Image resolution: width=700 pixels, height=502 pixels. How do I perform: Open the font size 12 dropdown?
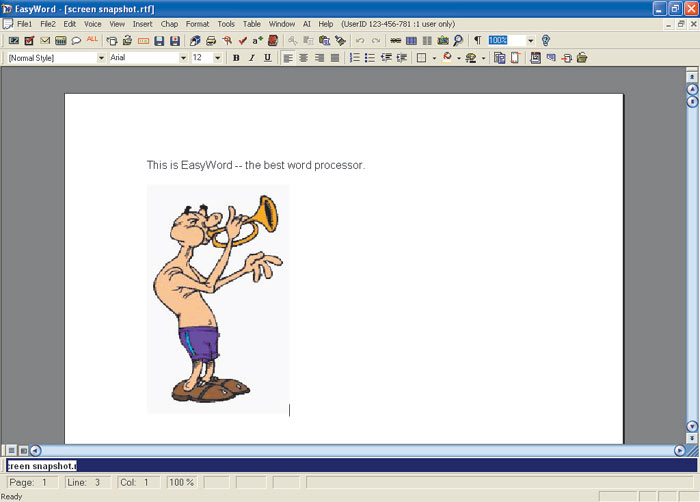coord(218,58)
